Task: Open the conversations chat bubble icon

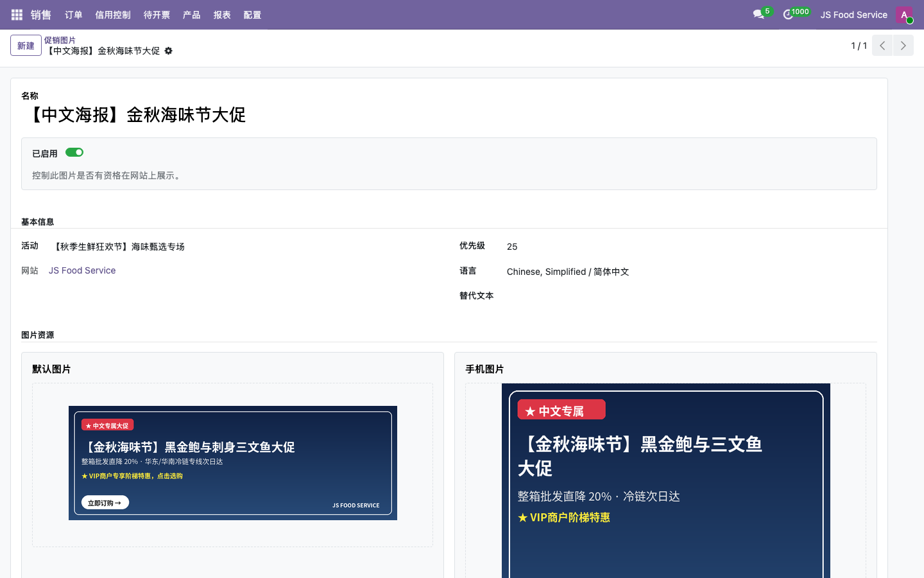Action: coord(759,14)
